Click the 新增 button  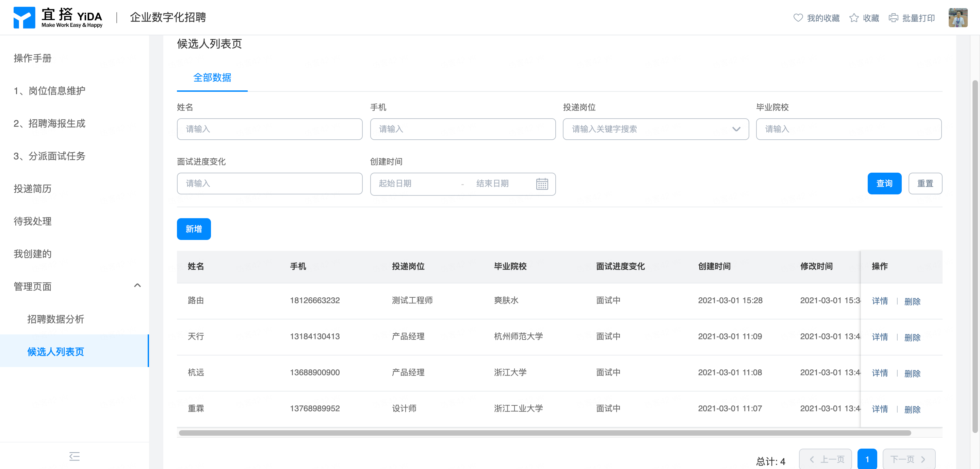click(194, 229)
